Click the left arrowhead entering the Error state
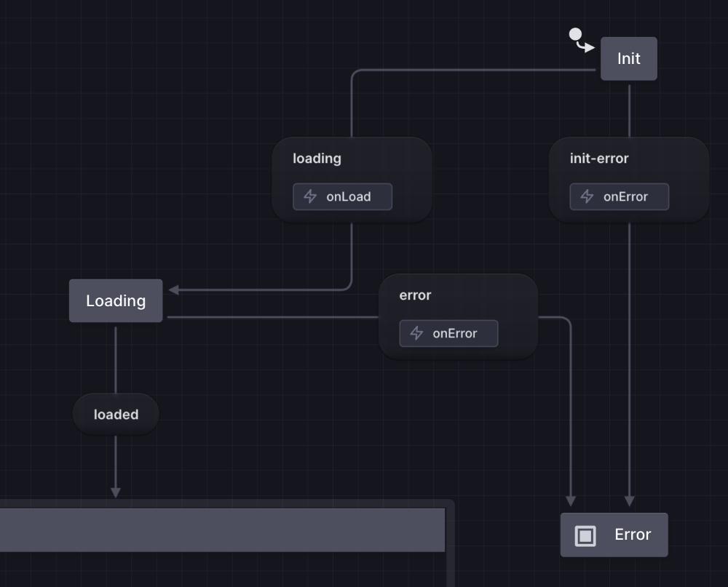The height and width of the screenshot is (587, 728). pos(571,501)
